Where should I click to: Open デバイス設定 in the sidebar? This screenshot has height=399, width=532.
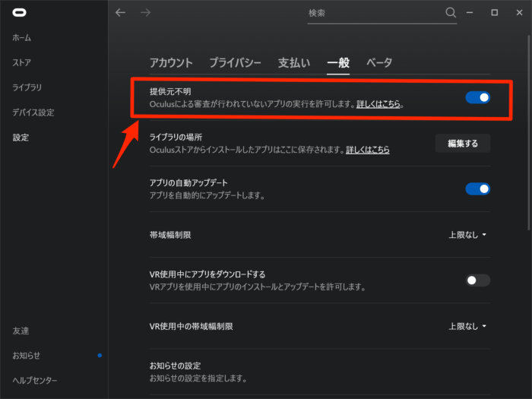click(x=33, y=112)
